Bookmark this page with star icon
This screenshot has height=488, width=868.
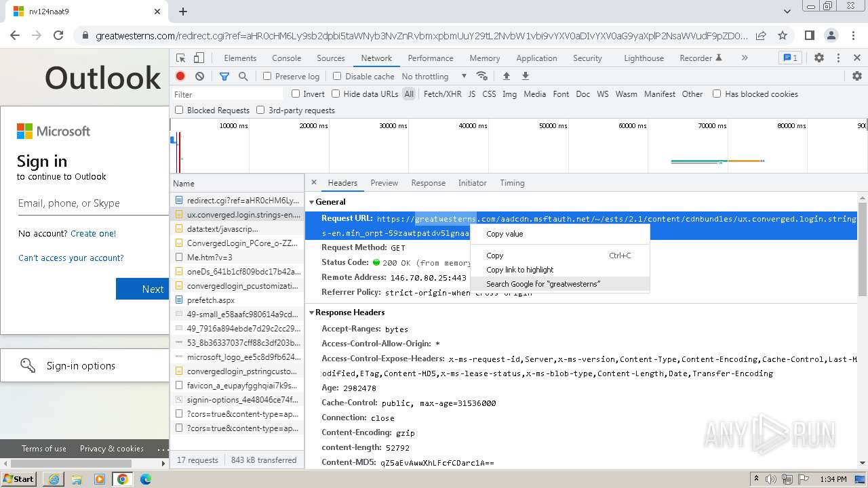click(x=783, y=35)
